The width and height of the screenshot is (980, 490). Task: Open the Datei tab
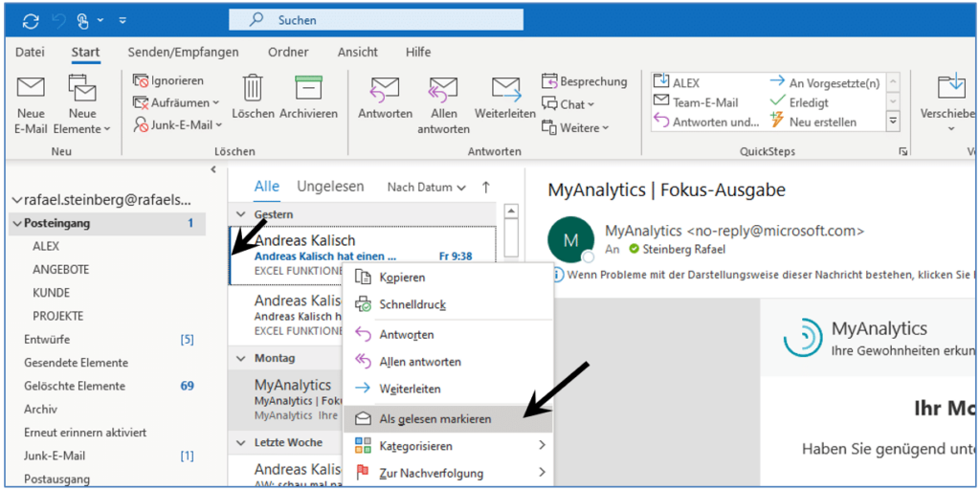pos(30,52)
